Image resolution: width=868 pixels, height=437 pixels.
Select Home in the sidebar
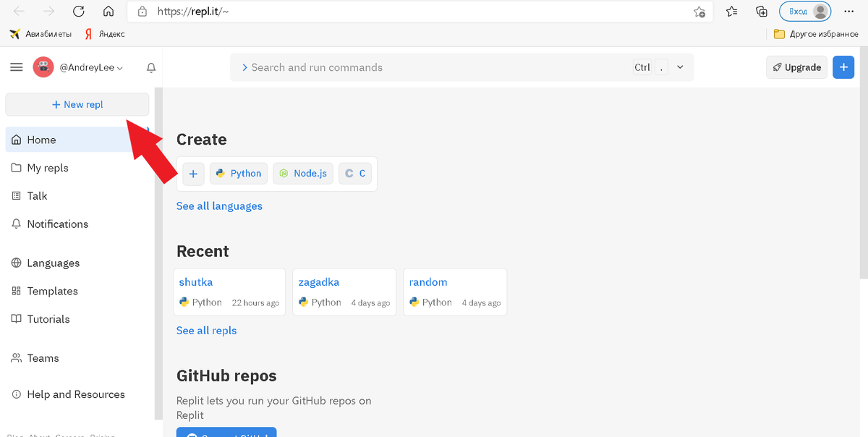(x=78, y=140)
